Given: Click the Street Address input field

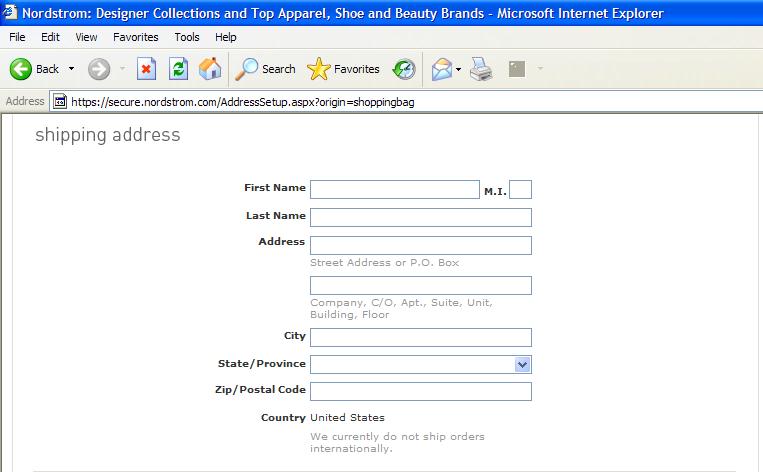Looking at the screenshot, I should pyautogui.click(x=420, y=245).
